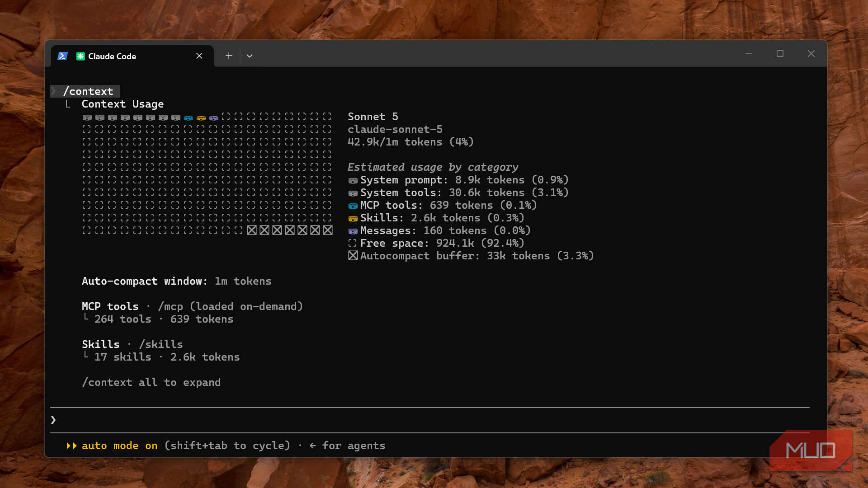This screenshot has height=488, width=868.
Task: Click the /context command text
Action: (x=88, y=91)
